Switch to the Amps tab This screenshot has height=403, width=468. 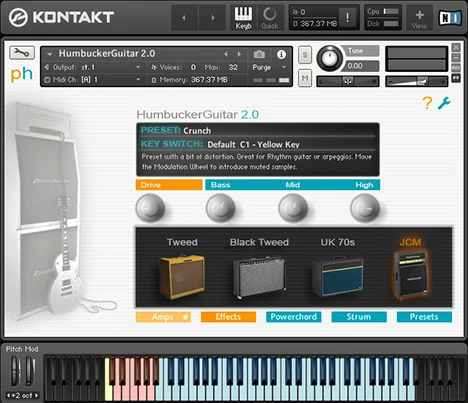(163, 317)
